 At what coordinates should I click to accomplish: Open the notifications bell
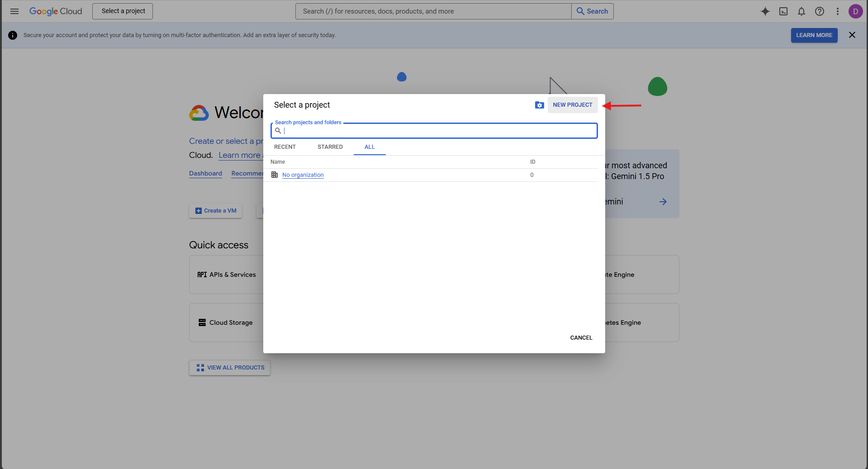pyautogui.click(x=802, y=11)
